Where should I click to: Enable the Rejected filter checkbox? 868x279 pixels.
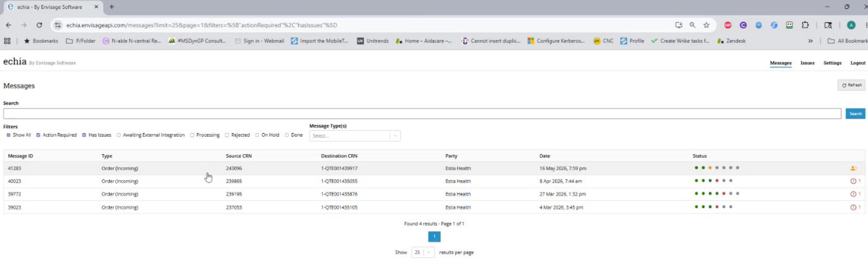(227, 135)
